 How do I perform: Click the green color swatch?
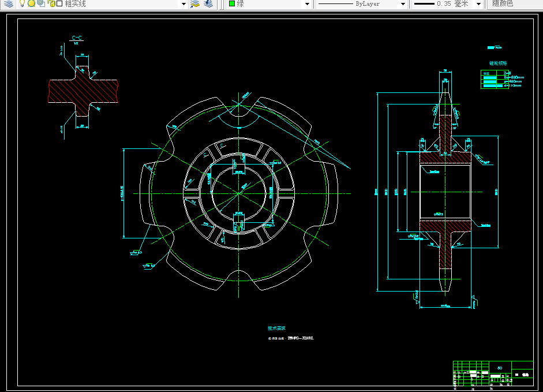tap(232, 4)
